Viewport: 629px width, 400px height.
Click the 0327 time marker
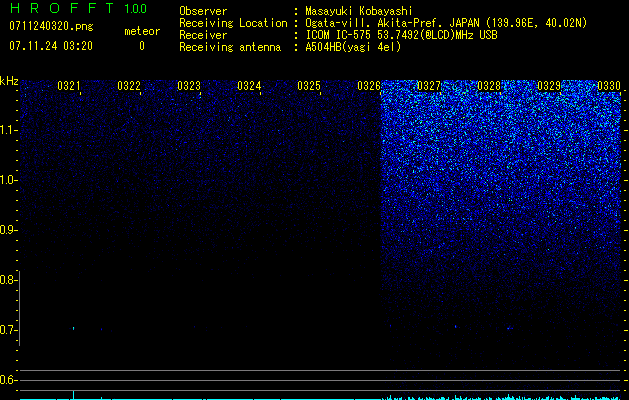tap(429, 86)
